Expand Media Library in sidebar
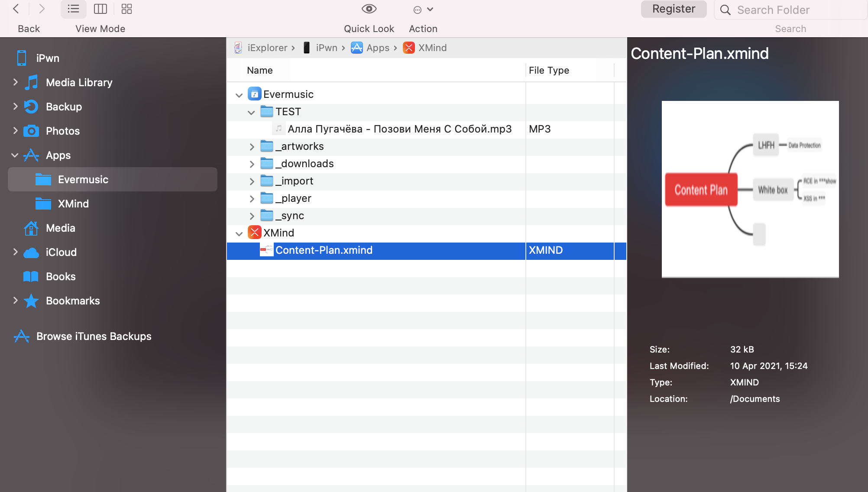868x492 pixels. 16,82
